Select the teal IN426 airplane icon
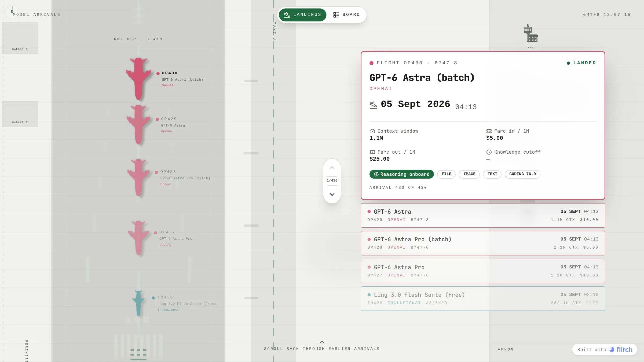The width and height of the screenshot is (644, 362). (138, 303)
